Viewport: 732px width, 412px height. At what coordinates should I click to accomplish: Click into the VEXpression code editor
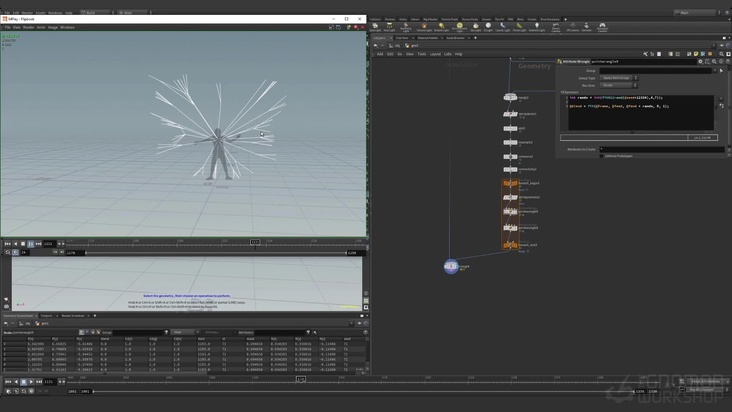[x=639, y=113]
